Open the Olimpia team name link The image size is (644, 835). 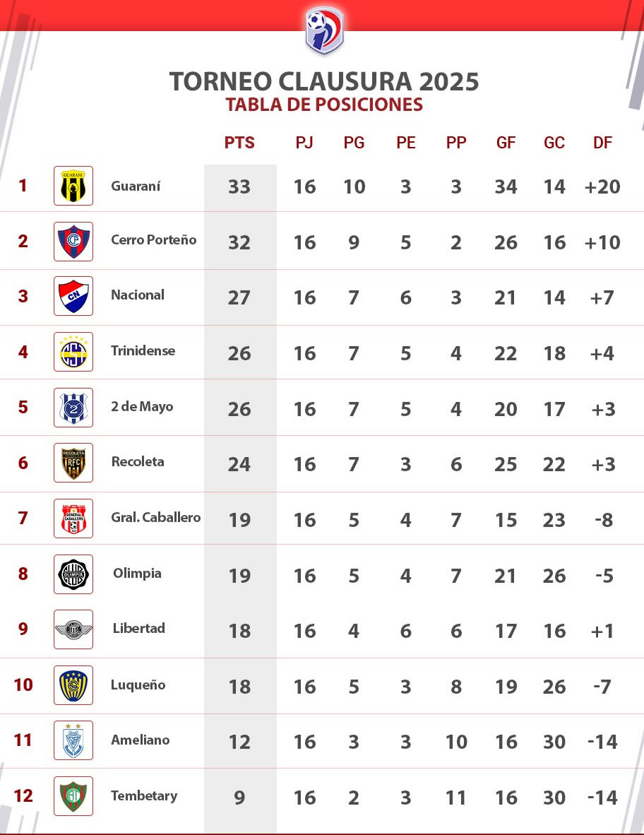point(137,573)
